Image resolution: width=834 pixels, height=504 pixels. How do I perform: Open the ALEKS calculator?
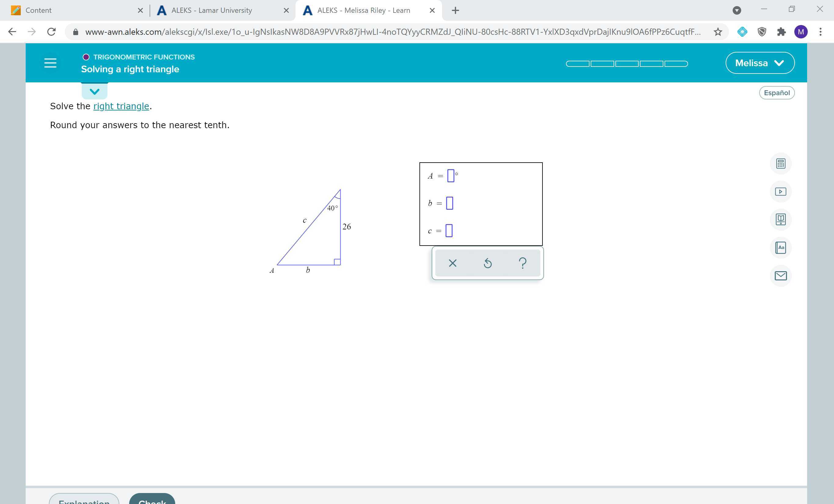(781, 164)
